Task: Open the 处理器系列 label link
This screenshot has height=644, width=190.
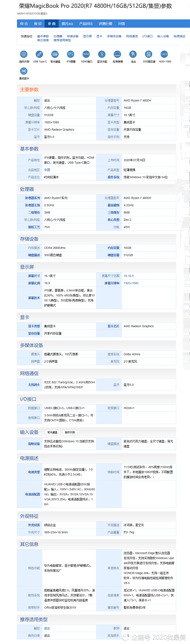Action: pyautogui.click(x=32, y=198)
